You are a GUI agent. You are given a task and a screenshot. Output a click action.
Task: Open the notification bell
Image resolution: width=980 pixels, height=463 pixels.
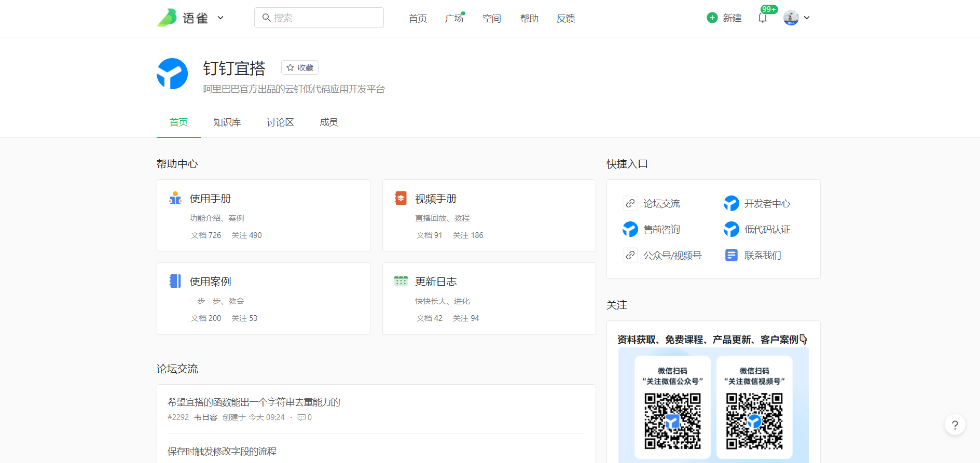tap(762, 18)
